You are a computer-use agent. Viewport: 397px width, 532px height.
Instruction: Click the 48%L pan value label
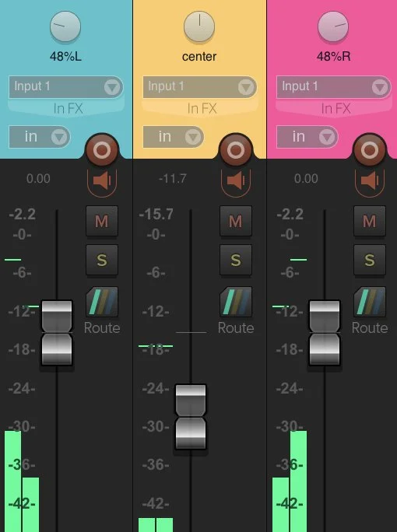pos(65,56)
